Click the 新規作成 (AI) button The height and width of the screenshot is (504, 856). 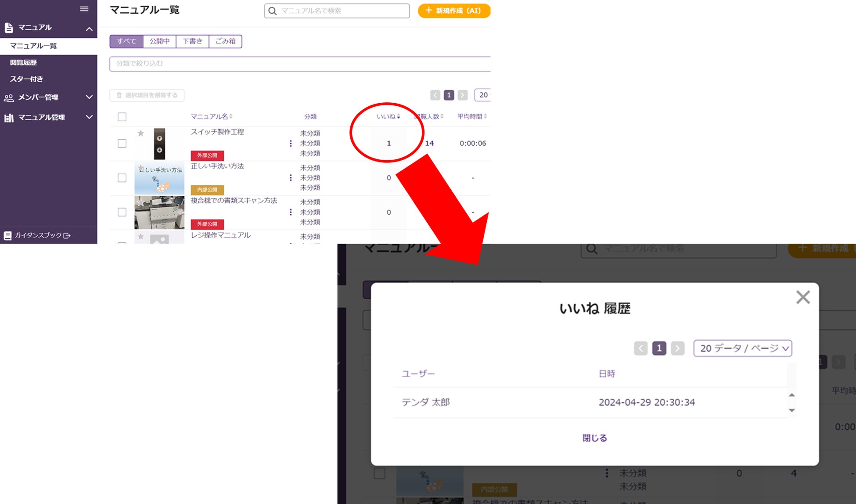point(453,11)
